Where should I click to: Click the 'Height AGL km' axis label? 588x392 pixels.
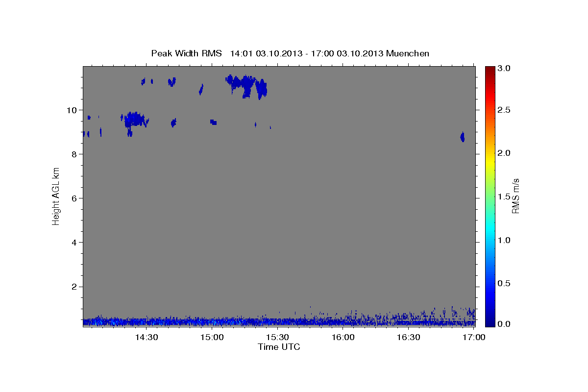click(56, 197)
